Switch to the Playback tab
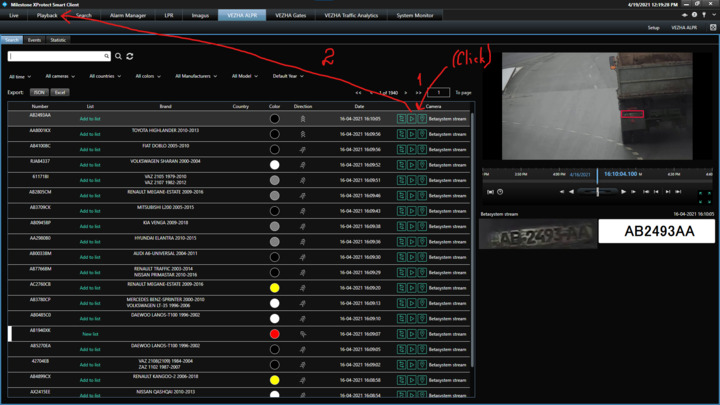The width and height of the screenshot is (720, 405). pos(47,16)
